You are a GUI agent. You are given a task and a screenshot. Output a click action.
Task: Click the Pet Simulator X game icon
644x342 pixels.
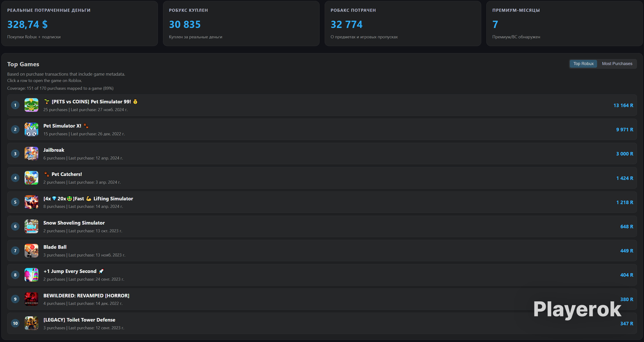coord(31,129)
